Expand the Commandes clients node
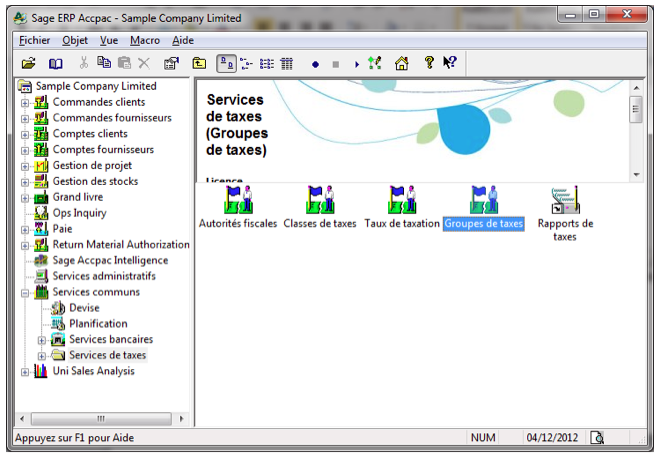This screenshot has height=458, width=660. point(25,103)
